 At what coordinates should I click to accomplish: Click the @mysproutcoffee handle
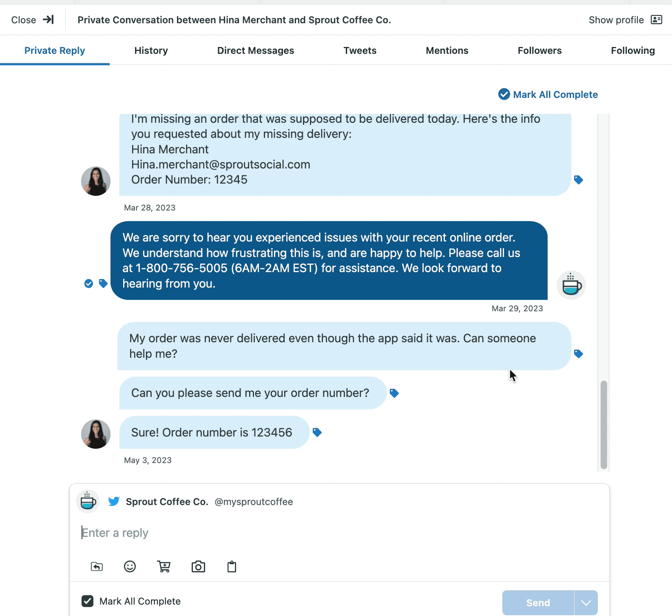pyautogui.click(x=254, y=502)
